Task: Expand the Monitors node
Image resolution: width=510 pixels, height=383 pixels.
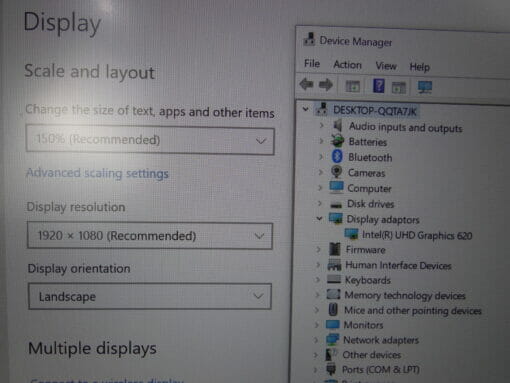Action: [x=316, y=324]
